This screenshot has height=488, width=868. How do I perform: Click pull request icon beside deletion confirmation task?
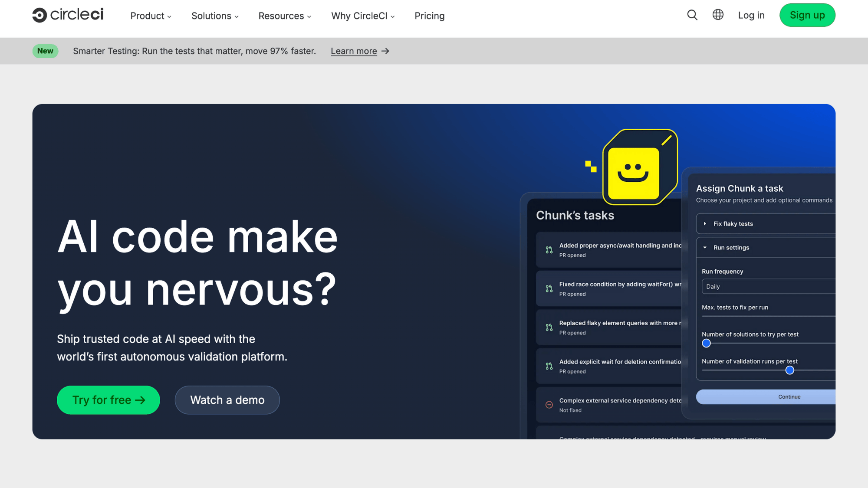coord(549,366)
